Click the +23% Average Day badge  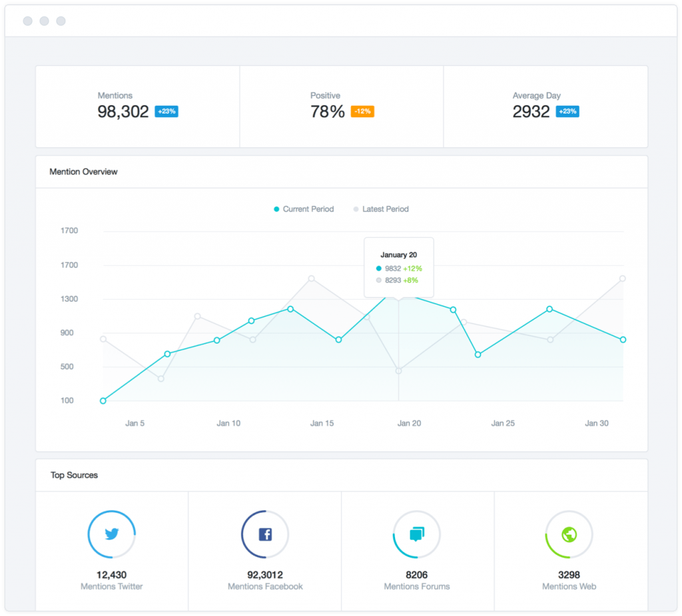566,111
